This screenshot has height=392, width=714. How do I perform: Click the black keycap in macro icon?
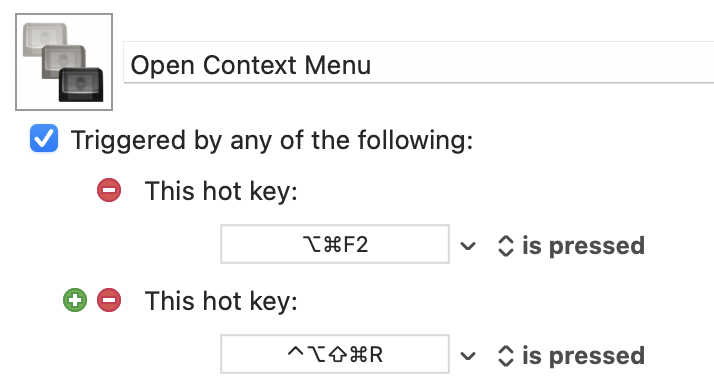(x=81, y=85)
